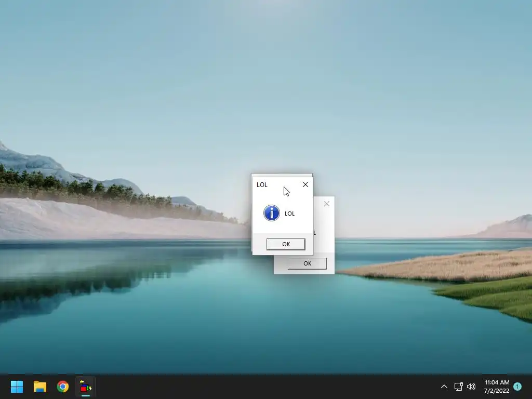Launch File Explorer from the taskbar
532x399 pixels.
click(39, 387)
